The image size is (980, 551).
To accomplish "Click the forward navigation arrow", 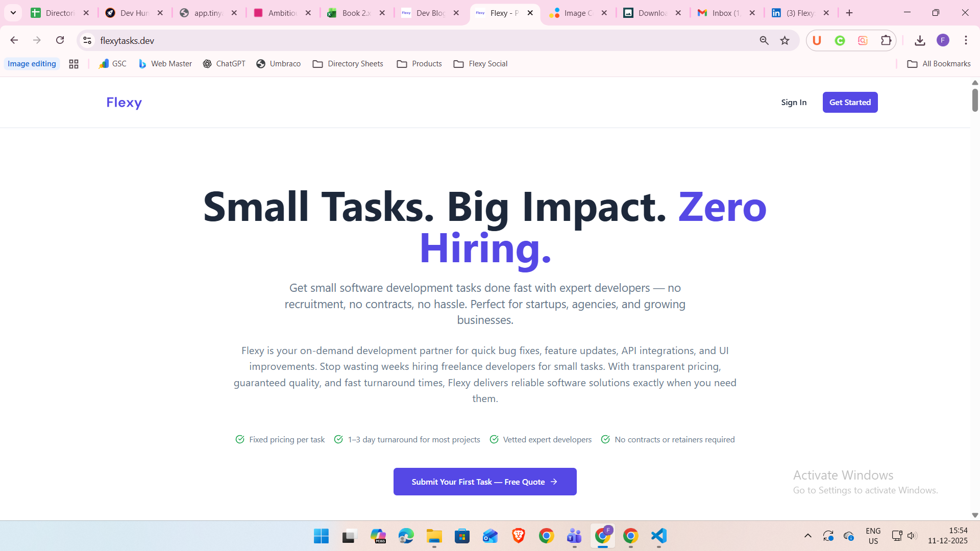I will click(x=37, y=40).
